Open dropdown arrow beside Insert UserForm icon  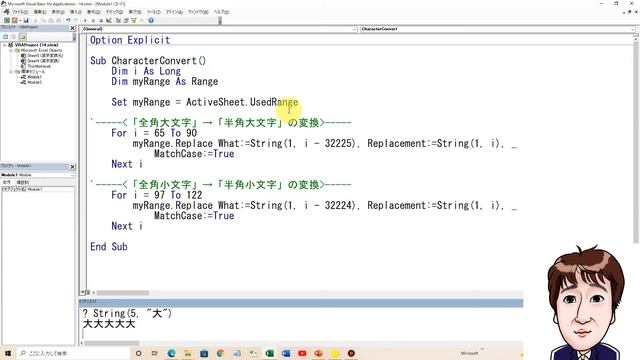20,20
